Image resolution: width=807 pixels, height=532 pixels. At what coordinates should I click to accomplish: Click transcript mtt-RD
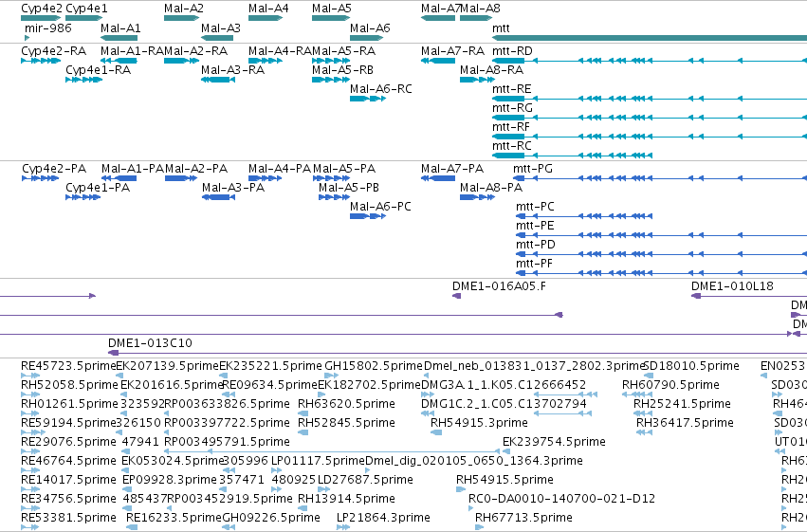650,61
